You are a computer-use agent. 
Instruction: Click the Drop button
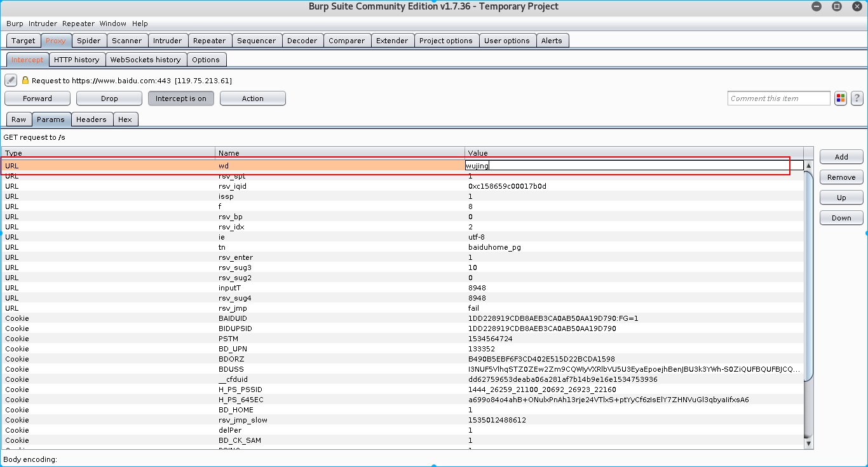[x=109, y=98]
